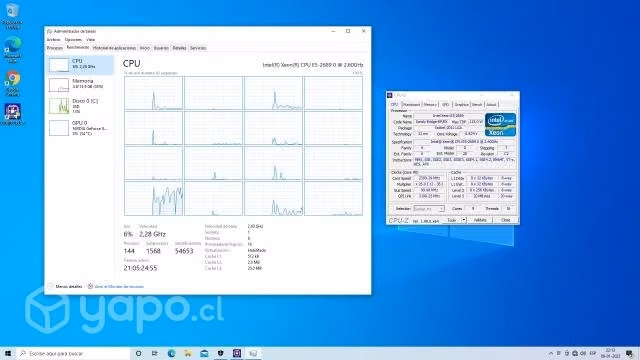Image resolution: width=640 pixels, height=360 pixels.
Task: Select Disco 0 (C:) performance item
Action: click(81, 106)
